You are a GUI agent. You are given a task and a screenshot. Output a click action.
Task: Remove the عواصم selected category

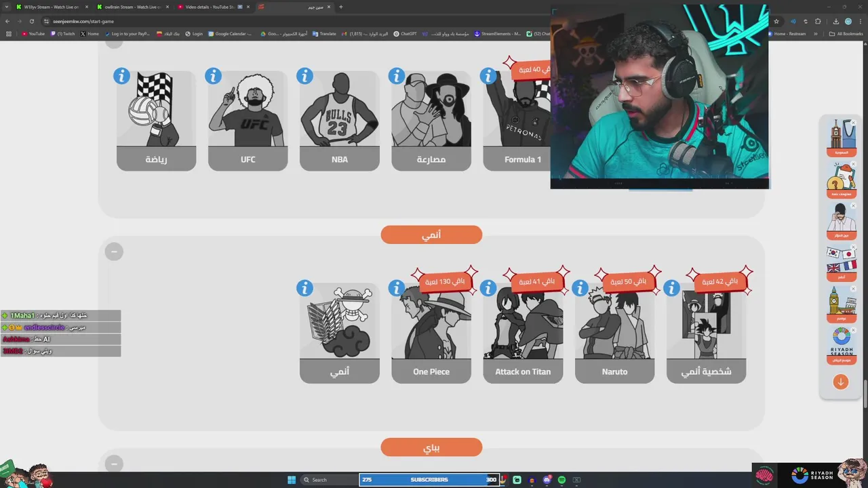tap(854, 289)
